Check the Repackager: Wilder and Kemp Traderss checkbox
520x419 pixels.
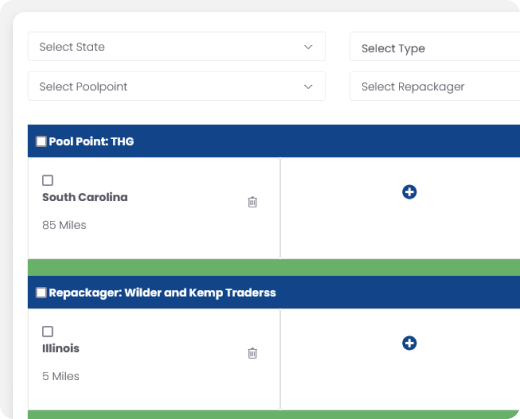pyautogui.click(x=41, y=293)
